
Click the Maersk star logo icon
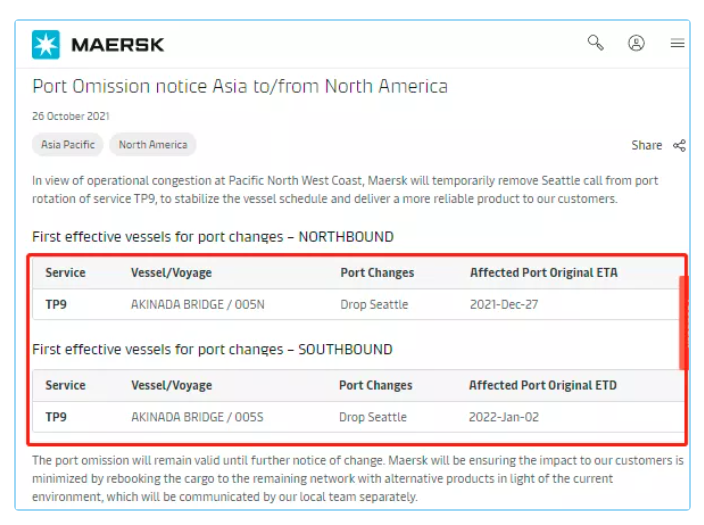point(46,44)
